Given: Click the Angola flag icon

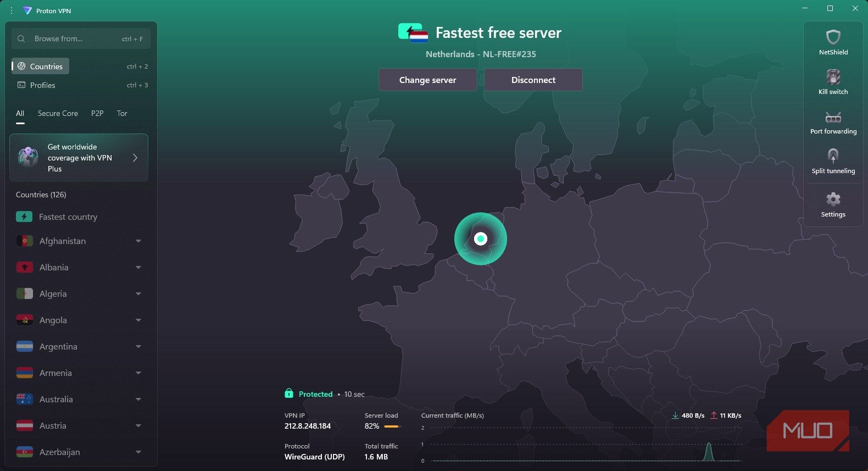Looking at the screenshot, I should point(25,320).
